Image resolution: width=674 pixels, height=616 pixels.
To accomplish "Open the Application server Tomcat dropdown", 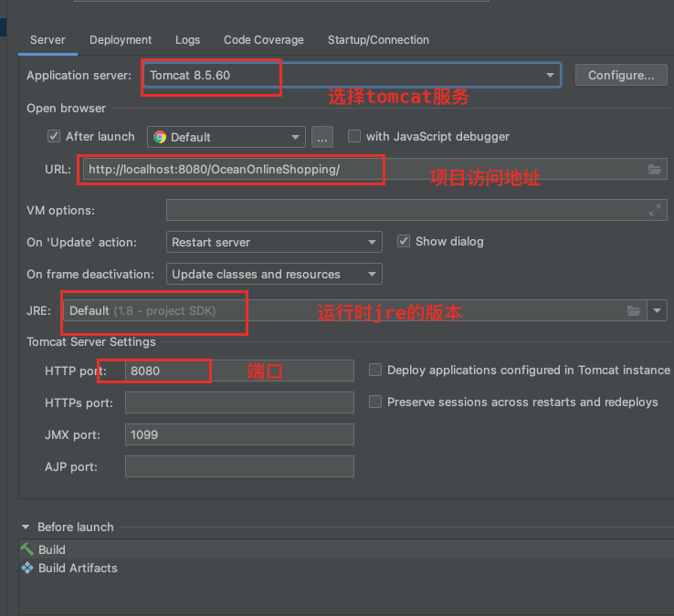I will [x=550, y=76].
